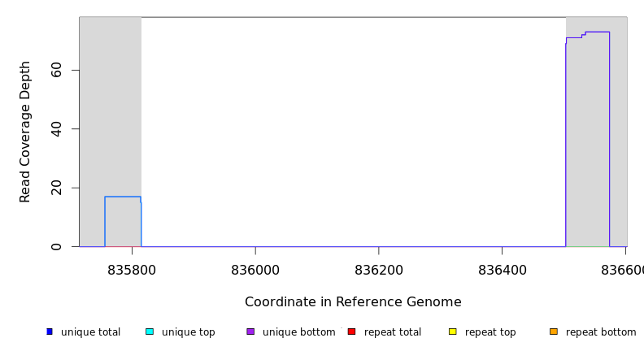Click the purple unique bottom legend swatch
Image resolution: width=644 pixels, height=351 pixels.
coord(250,331)
